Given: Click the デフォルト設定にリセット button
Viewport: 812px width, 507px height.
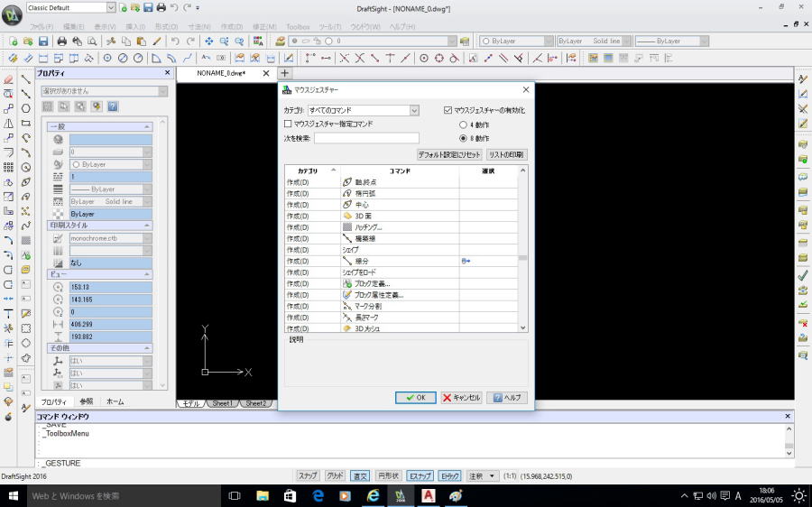Looking at the screenshot, I should tap(450, 154).
